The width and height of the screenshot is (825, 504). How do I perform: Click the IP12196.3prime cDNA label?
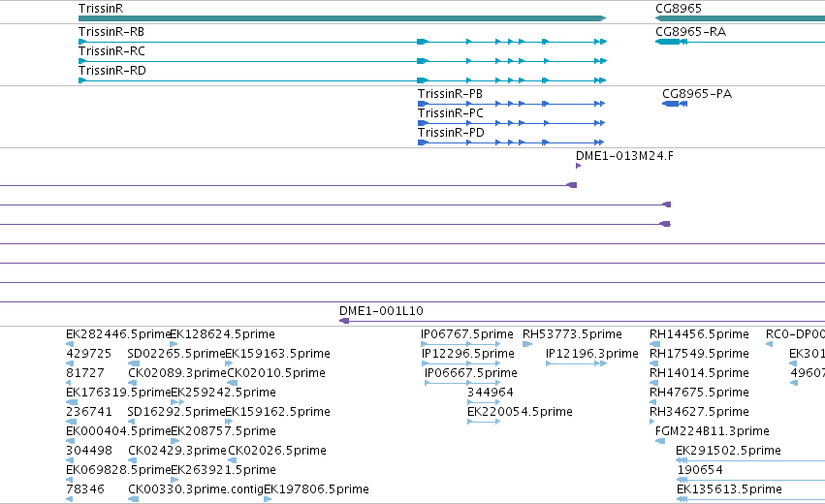tap(592, 354)
